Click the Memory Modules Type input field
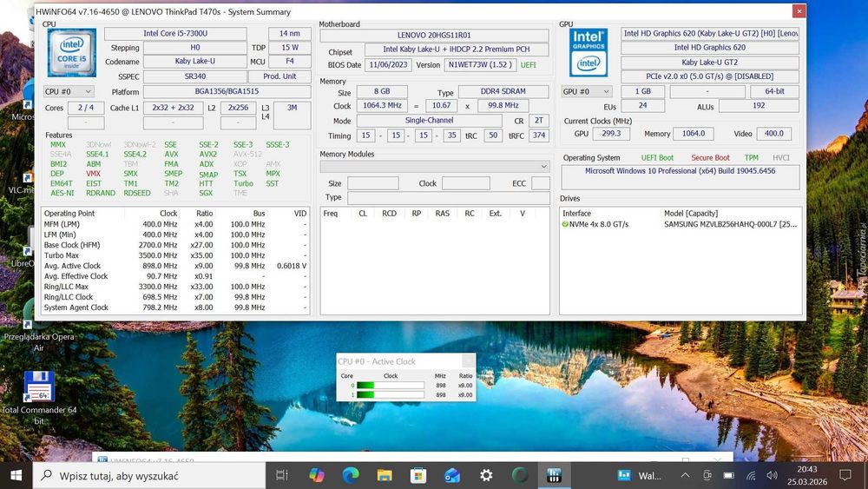The width and height of the screenshot is (868, 489). click(449, 197)
